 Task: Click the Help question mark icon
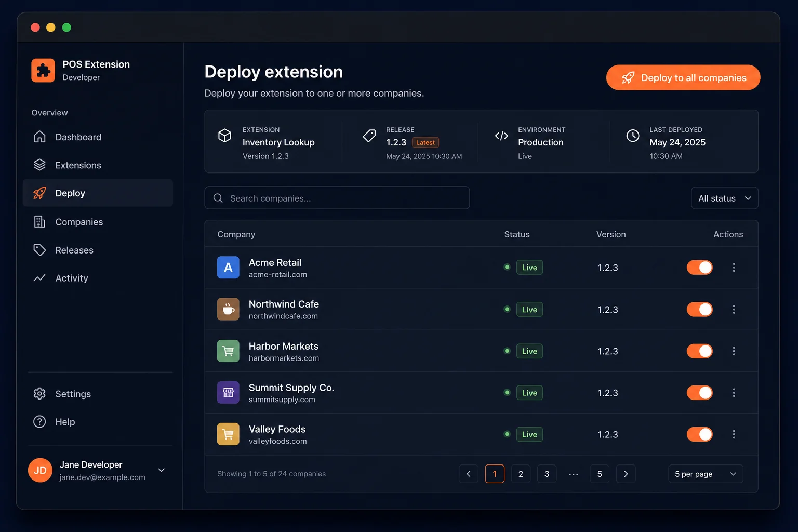click(x=39, y=422)
